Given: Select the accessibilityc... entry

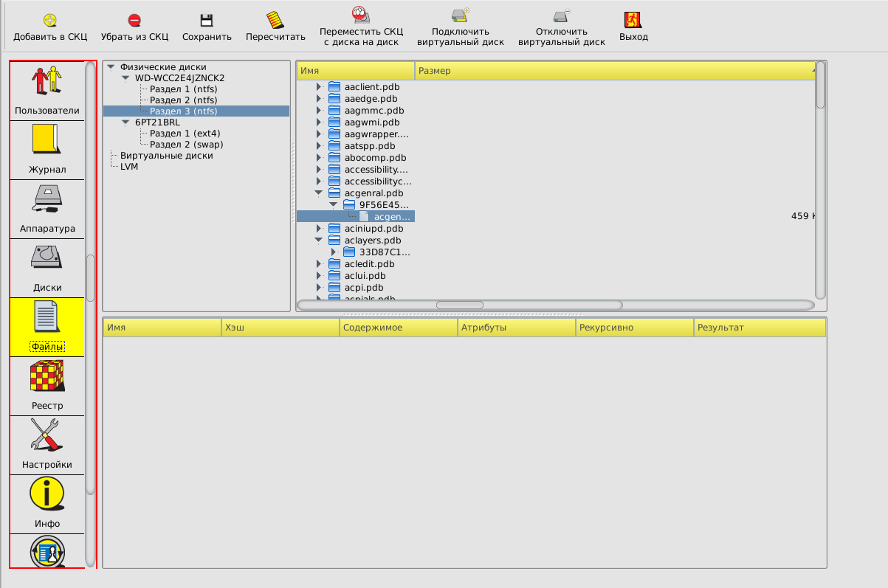Looking at the screenshot, I should [x=378, y=181].
